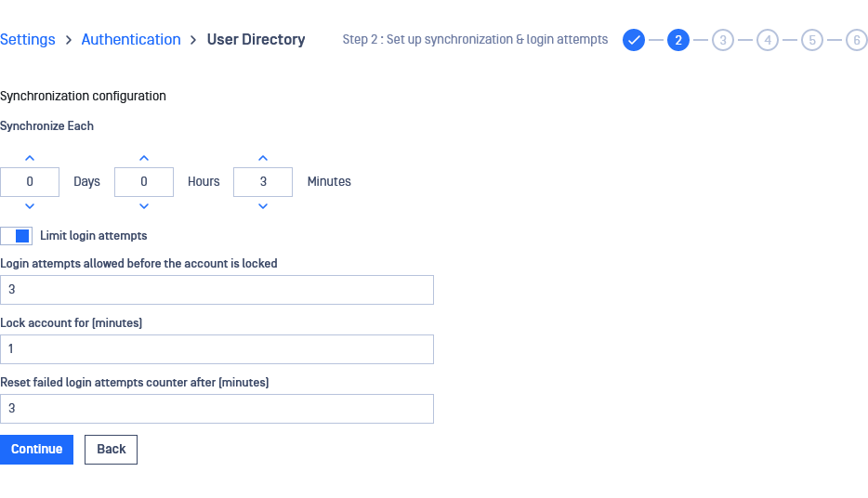Click the Back button

click(x=111, y=450)
